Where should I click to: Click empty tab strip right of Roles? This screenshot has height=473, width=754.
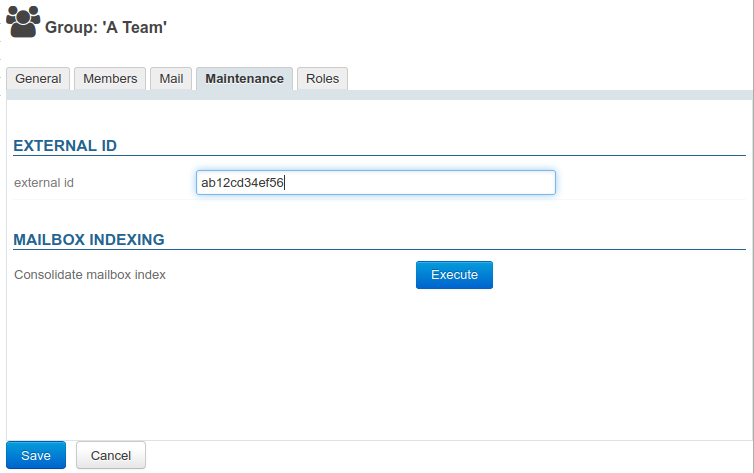550,79
